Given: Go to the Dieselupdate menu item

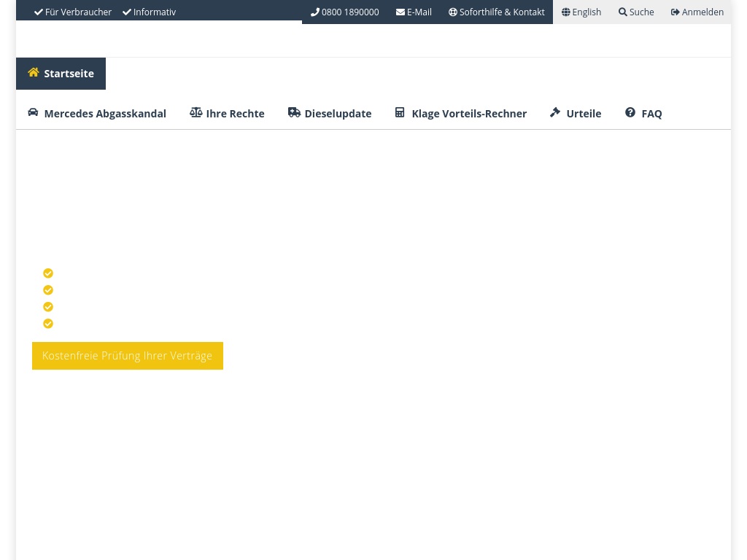Looking at the screenshot, I should tap(338, 114).
